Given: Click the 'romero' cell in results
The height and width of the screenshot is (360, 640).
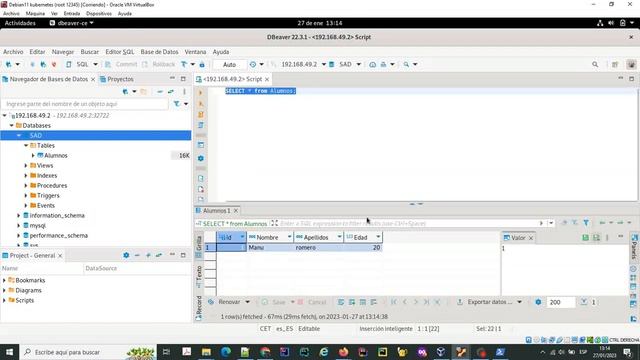Looking at the screenshot, I should 318,248.
